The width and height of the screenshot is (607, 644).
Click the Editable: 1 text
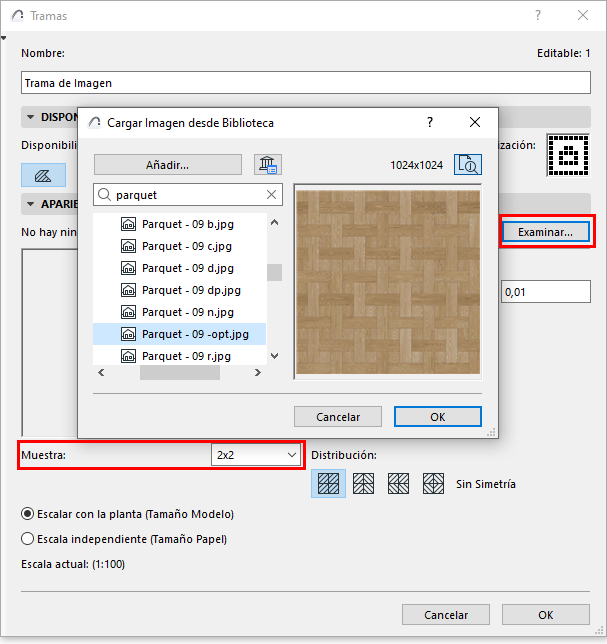563,53
